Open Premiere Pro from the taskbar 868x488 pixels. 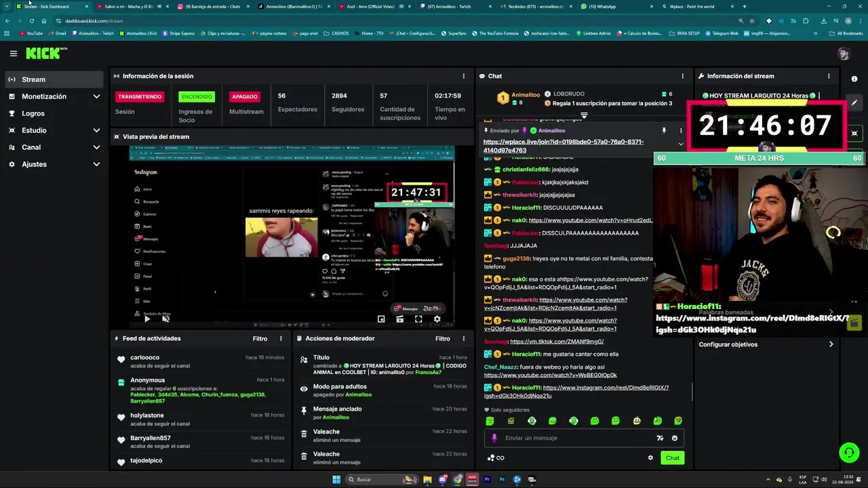(487, 479)
